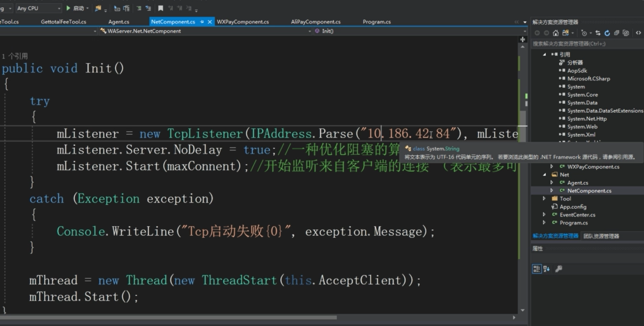Viewport: 644px width, 326px height.
Task: Select EventCenter.cs in Solution Explorer
Action: (x=577, y=215)
